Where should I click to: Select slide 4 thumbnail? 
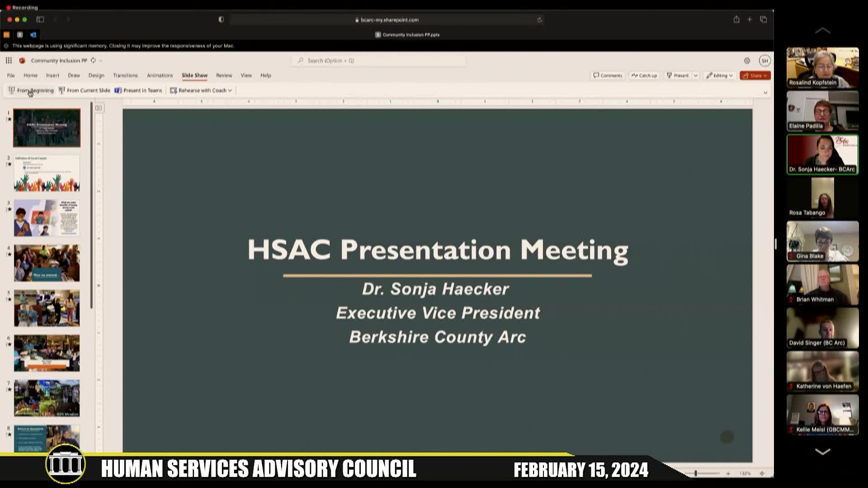pyautogui.click(x=47, y=263)
